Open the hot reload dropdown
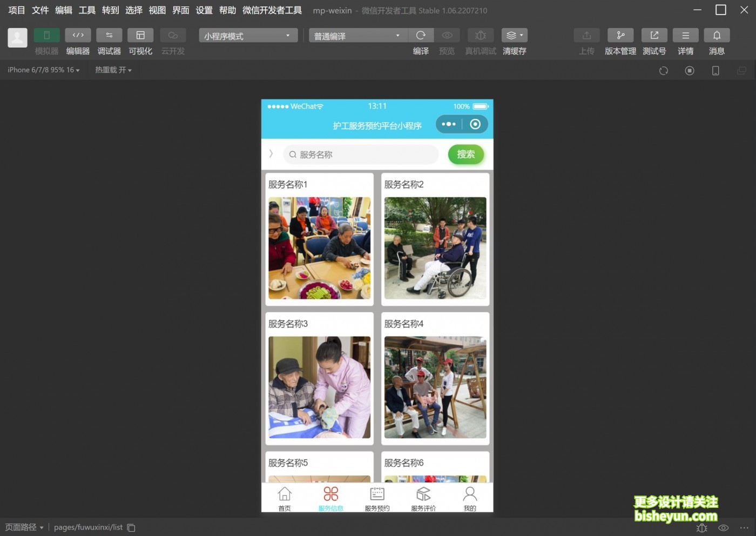The width and height of the screenshot is (756, 536). pos(113,70)
